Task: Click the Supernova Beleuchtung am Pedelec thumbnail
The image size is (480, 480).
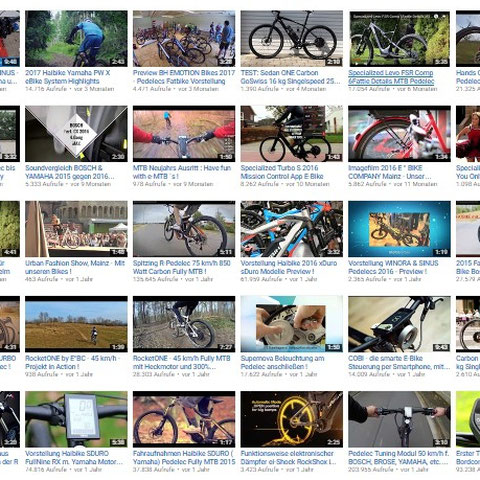Action: click(292, 324)
